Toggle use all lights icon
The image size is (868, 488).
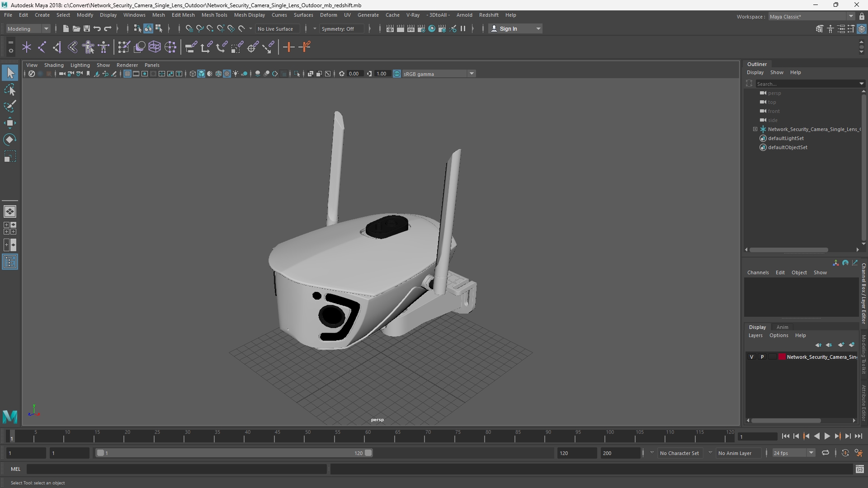(236, 74)
